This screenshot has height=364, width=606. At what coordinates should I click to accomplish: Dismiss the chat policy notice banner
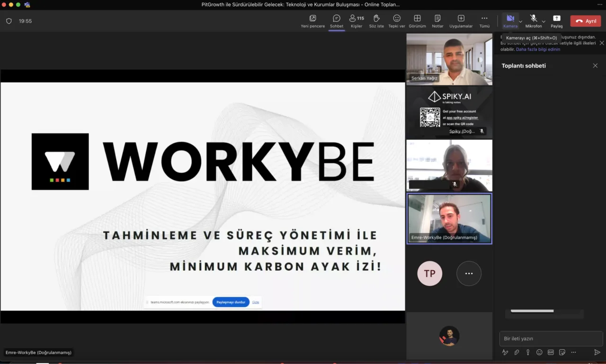[x=602, y=43]
